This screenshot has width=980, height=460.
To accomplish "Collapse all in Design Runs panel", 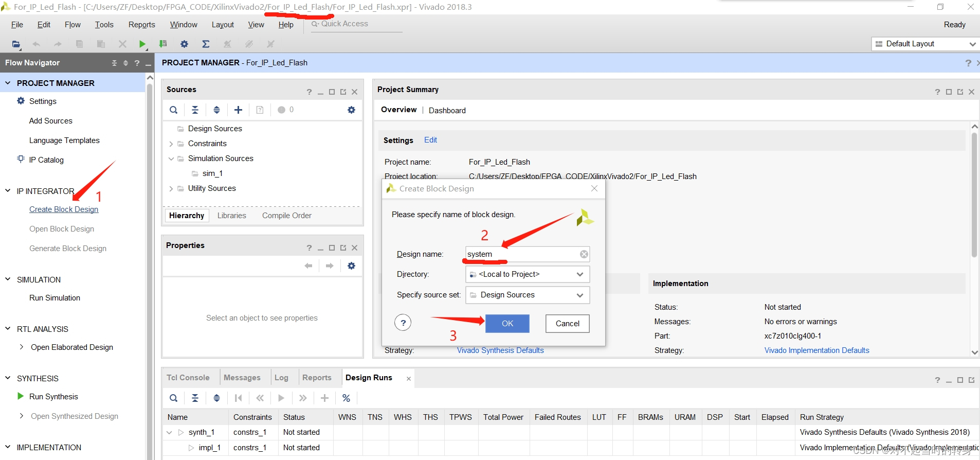I will (195, 398).
